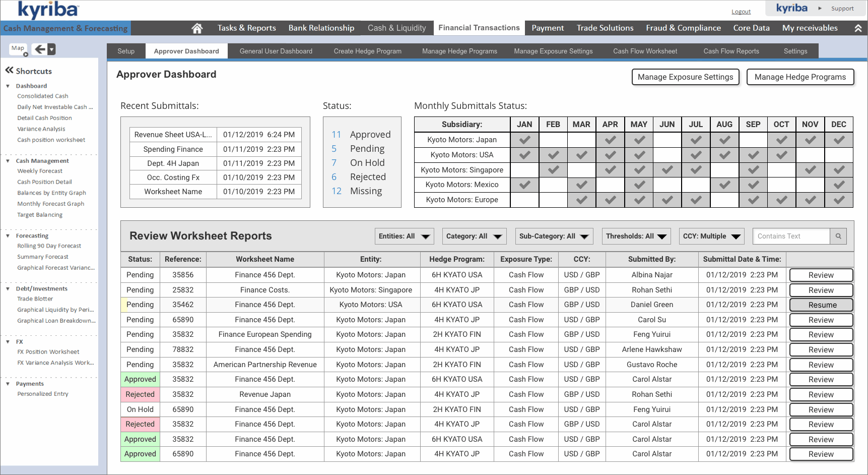Image resolution: width=868 pixels, height=475 pixels.
Task: Open the Entities: All dropdown
Action: pos(404,236)
